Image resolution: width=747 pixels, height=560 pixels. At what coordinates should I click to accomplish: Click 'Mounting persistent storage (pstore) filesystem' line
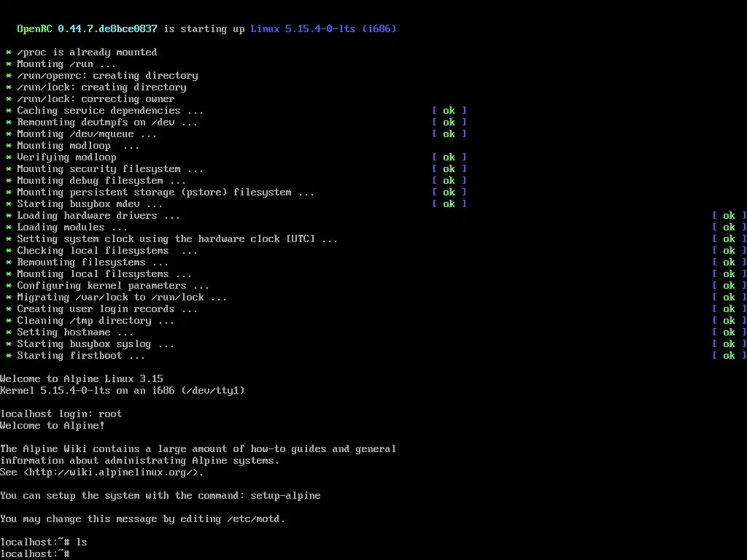coord(166,192)
